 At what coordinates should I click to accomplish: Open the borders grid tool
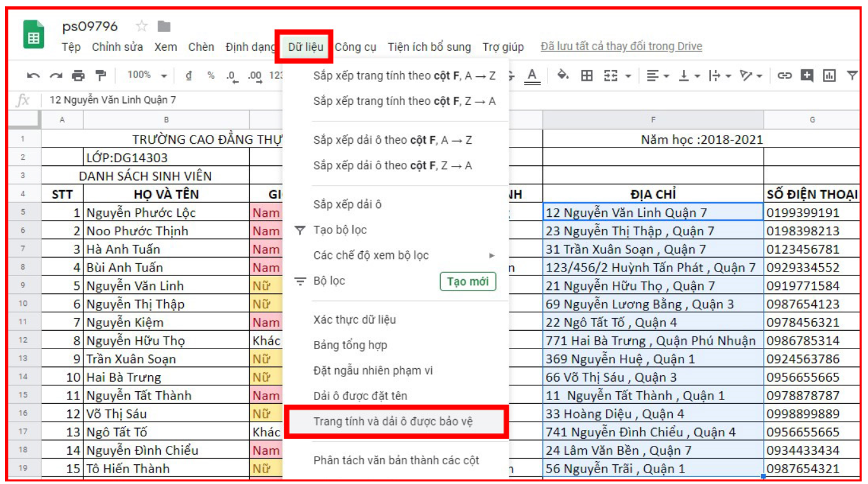[x=587, y=76]
